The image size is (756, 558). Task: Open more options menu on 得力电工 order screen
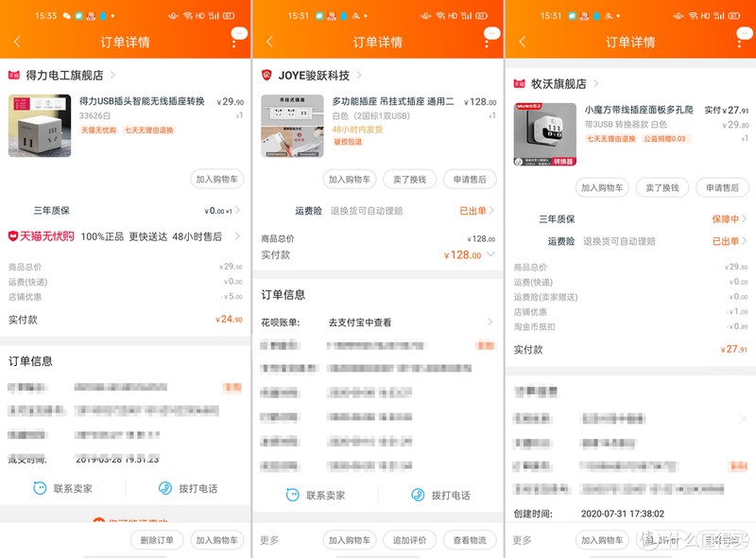pyautogui.click(x=234, y=42)
